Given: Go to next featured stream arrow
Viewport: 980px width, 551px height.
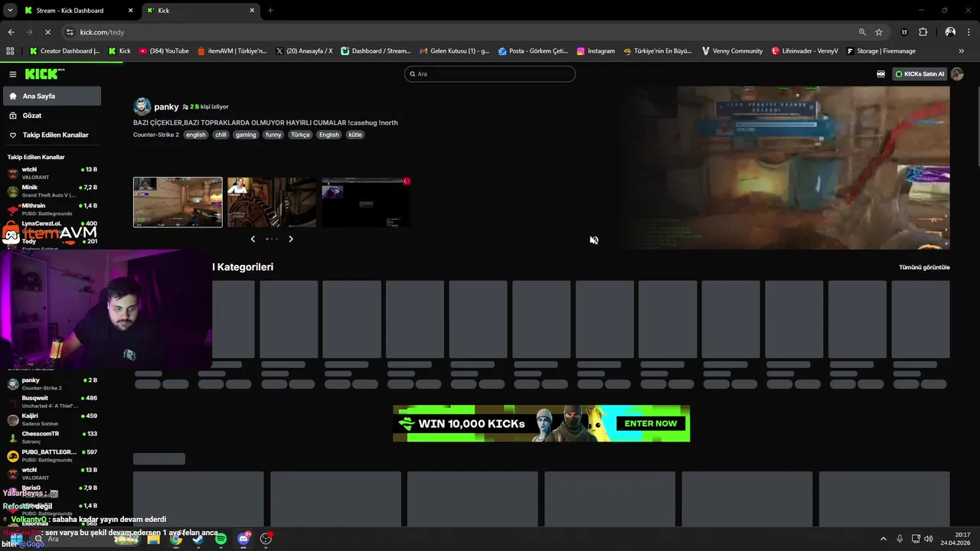Looking at the screenshot, I should coord(291,239).
